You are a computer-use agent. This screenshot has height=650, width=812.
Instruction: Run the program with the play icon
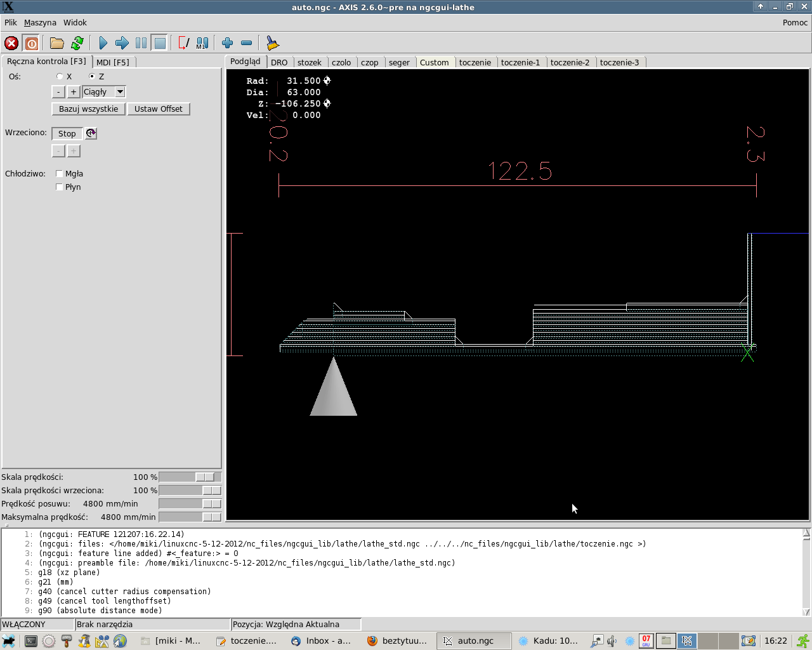pyautogui.click(x=103, y=43)
